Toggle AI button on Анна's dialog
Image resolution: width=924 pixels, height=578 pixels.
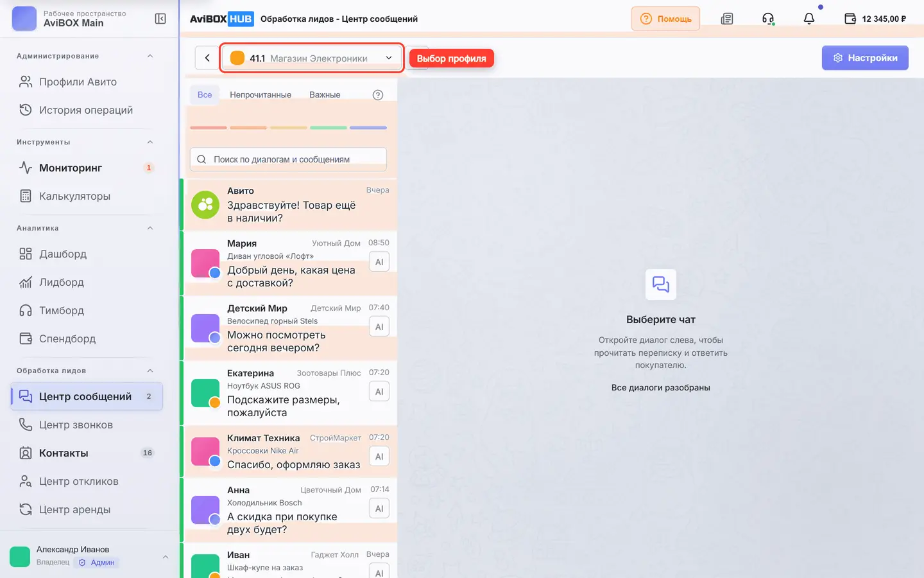[379, 509]
